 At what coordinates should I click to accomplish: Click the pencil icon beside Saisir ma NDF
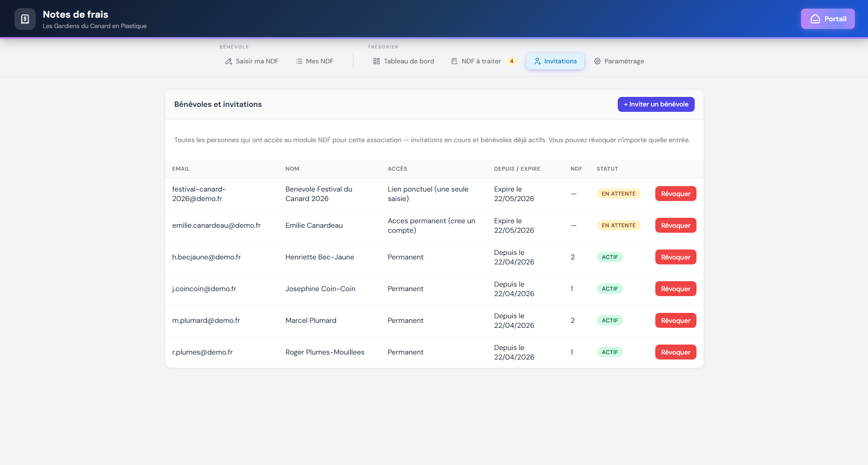[229, 62]
